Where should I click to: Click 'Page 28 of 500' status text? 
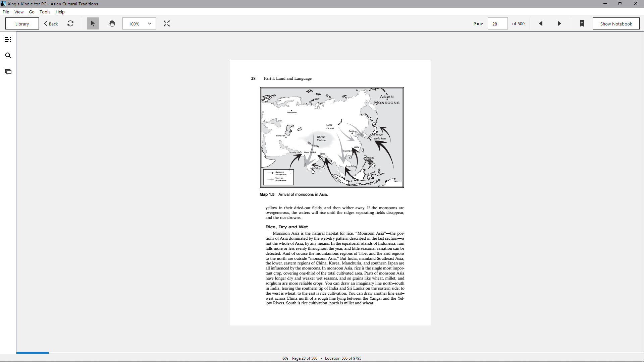pos(305,358)
